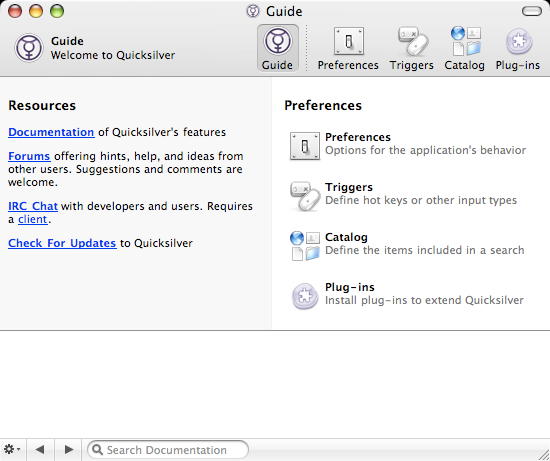Open the Forums link
The width and height of the screenshot is (550, 461).
(29, 156)
